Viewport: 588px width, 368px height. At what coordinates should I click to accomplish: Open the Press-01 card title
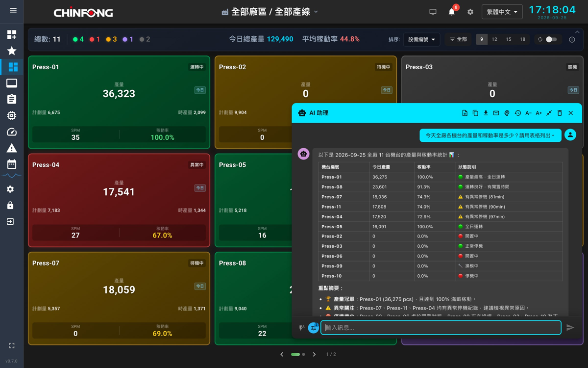click(46, 67)
